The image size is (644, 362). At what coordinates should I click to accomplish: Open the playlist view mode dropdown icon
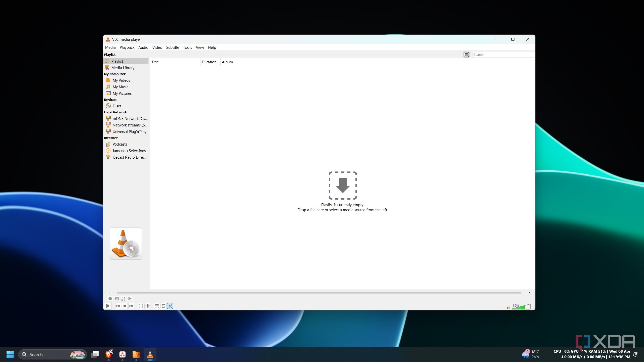[x=466, y=55]
